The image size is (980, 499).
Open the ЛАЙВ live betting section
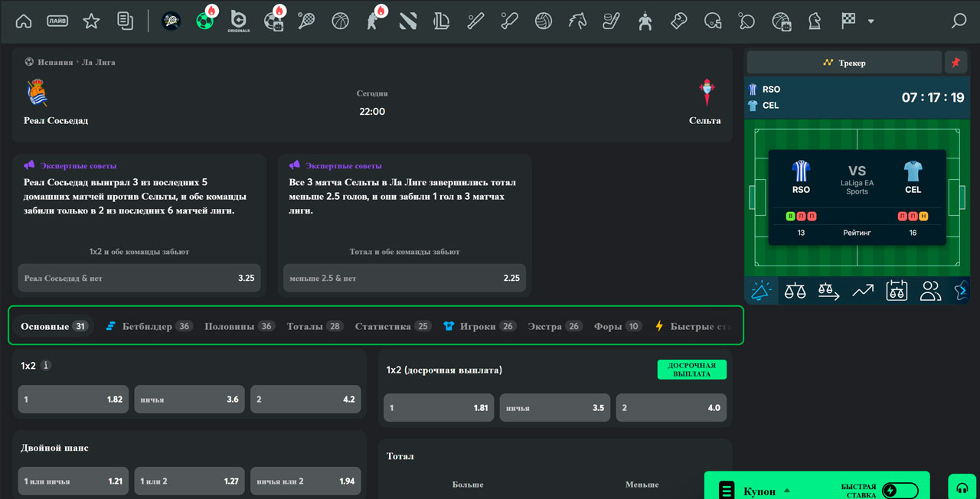(x=57, y=21)
